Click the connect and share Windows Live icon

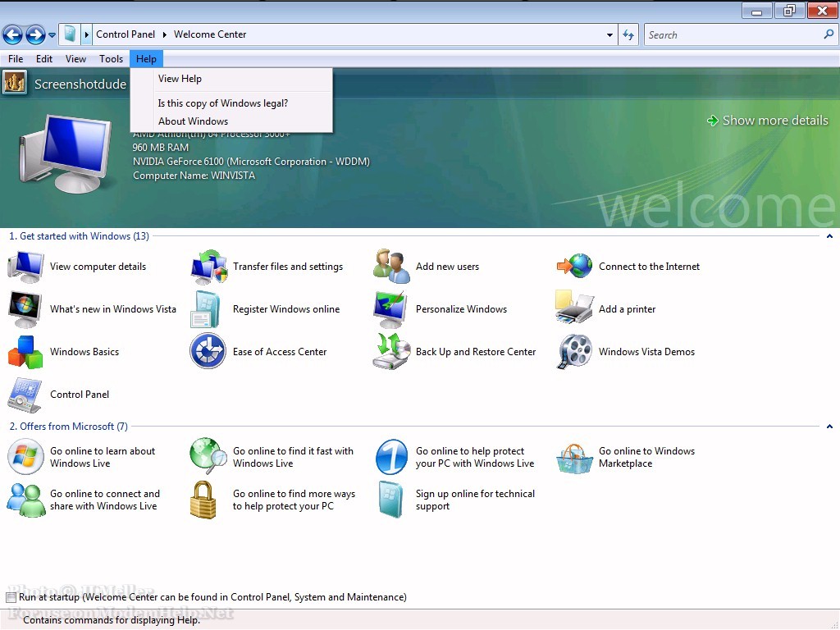[25, 500]
